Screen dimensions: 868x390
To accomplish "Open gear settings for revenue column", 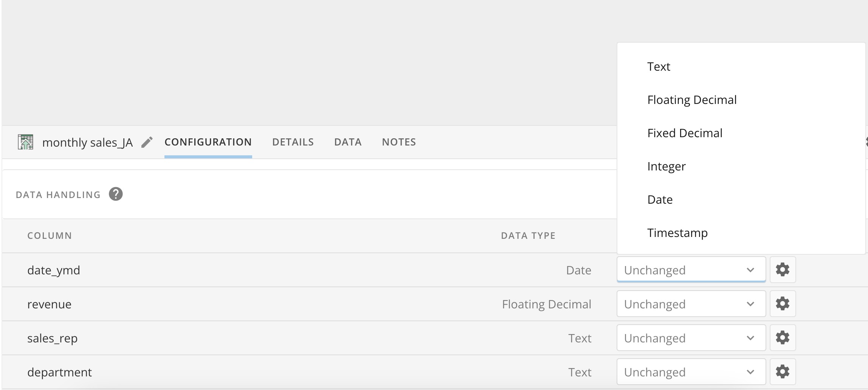I will tap(783, 304).
